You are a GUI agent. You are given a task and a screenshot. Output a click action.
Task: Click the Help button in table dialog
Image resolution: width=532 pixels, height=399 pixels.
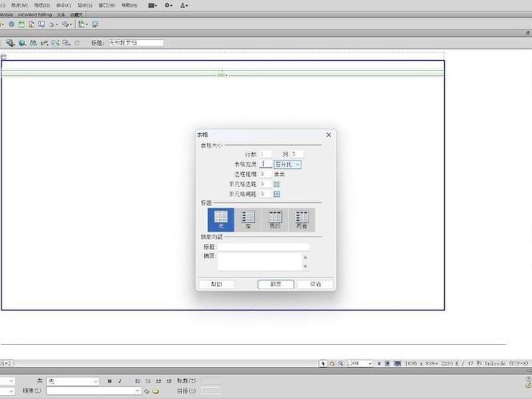click(217, 284)
